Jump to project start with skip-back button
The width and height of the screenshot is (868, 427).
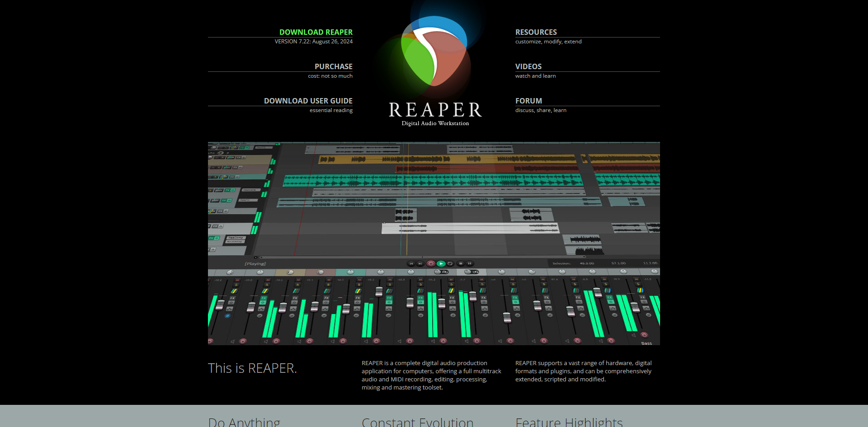411,263
